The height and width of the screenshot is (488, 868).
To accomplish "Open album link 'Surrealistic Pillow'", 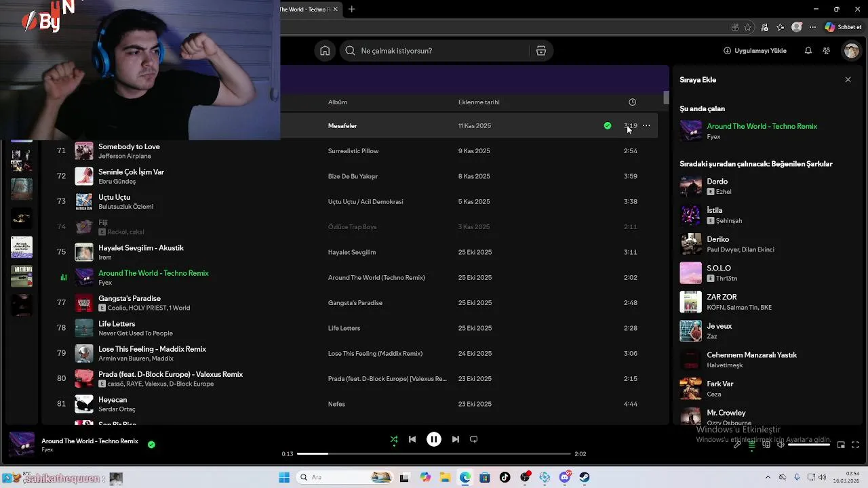I will click(x=353, y=151).
